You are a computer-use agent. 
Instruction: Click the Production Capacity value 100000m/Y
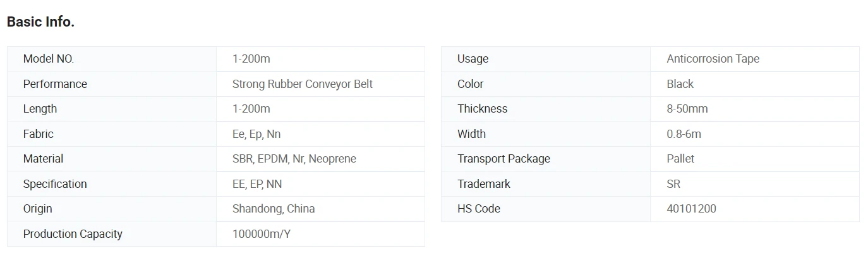click(262, 234)
